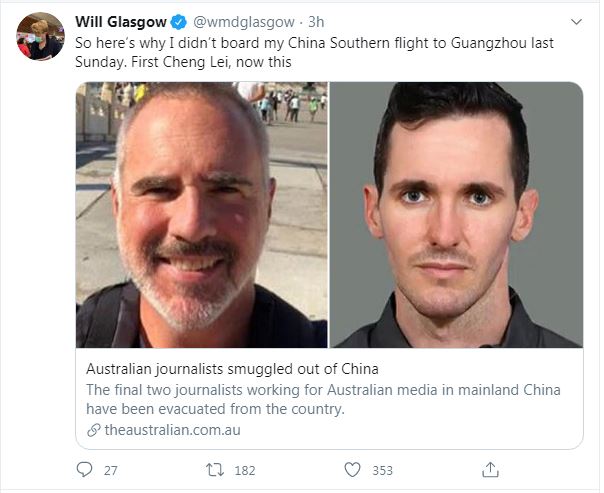Expand the tweet options chevron
Screen dimensions: 604x493
click(x=576, y=22)
